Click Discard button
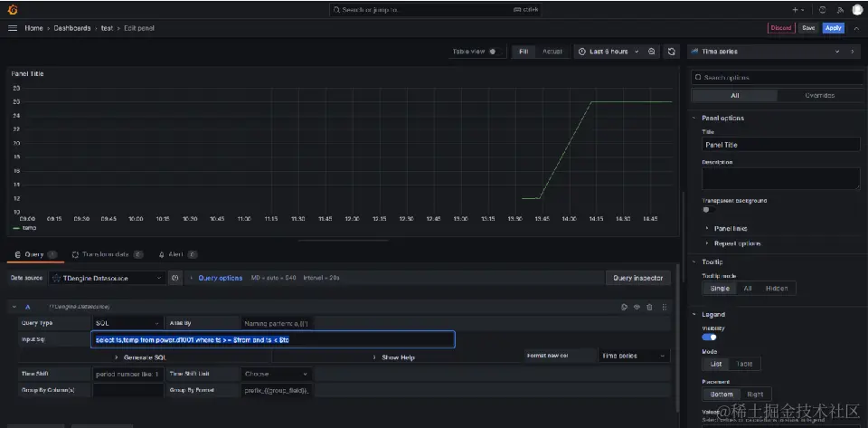 (781, 28)
